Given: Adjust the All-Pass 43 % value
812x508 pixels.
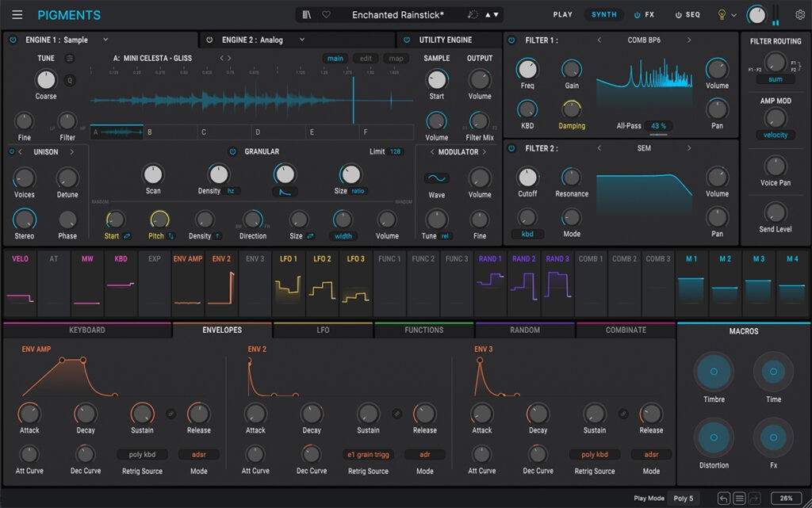Looking at the screenshot, I should [x=658, y=126].
